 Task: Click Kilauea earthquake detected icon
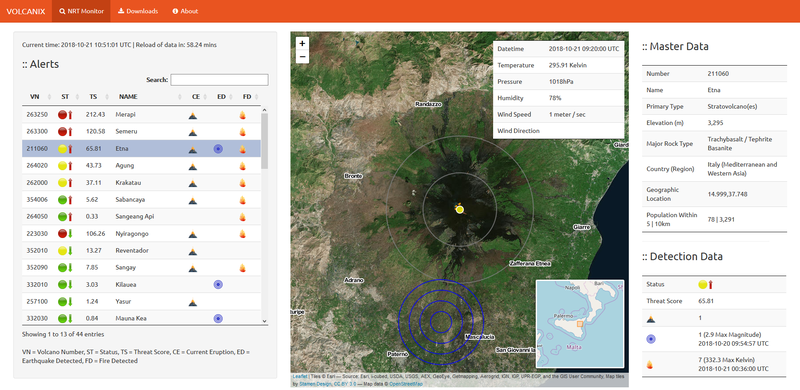[218, 284]
